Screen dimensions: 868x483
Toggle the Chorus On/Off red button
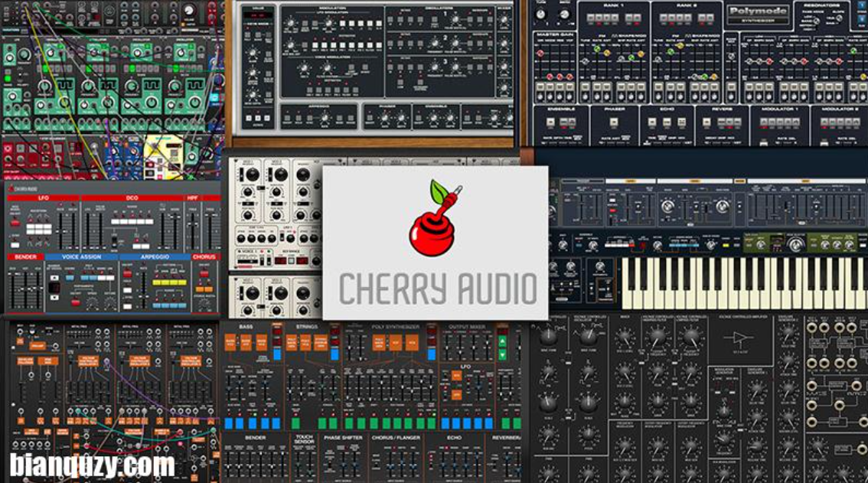204,273
